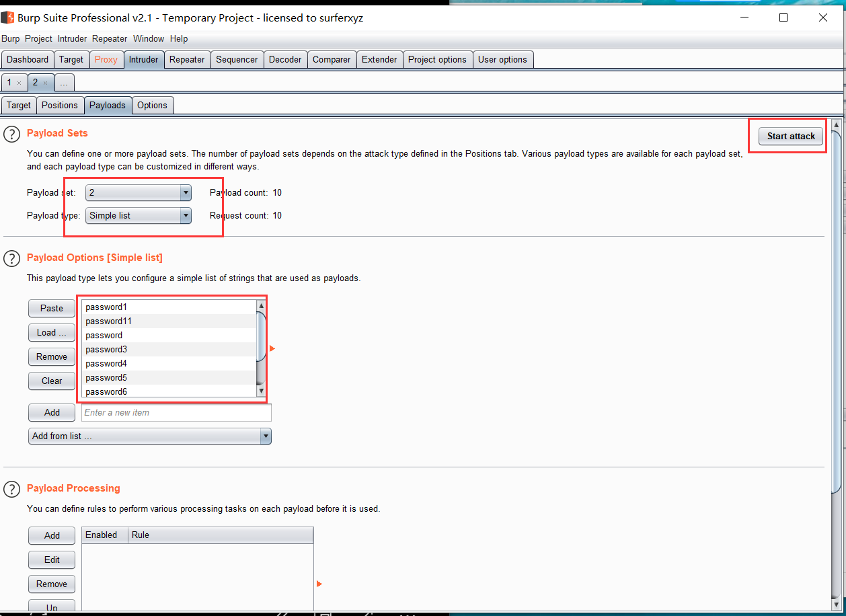
Task: Switch to the Positions sub-tab
Action: (x=60, y=106)
